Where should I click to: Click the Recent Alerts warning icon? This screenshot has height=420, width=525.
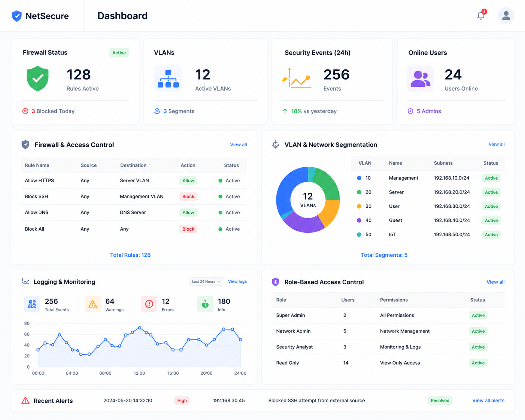[25, 401]
